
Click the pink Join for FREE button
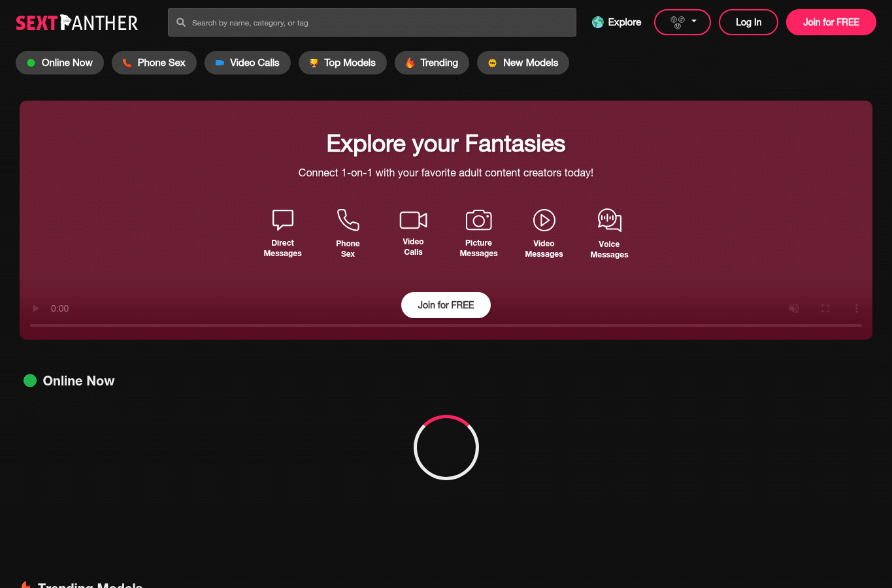point(831,22)
